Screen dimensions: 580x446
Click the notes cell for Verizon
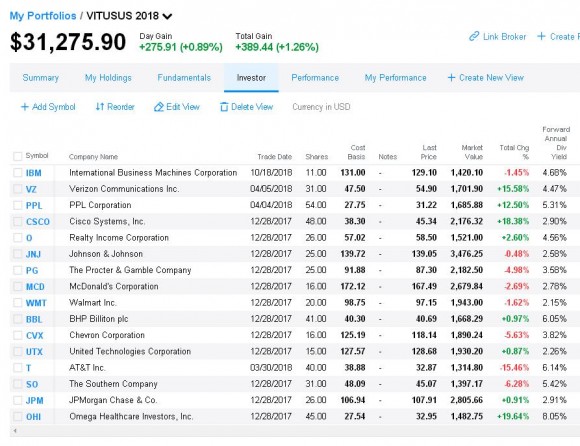380,189
